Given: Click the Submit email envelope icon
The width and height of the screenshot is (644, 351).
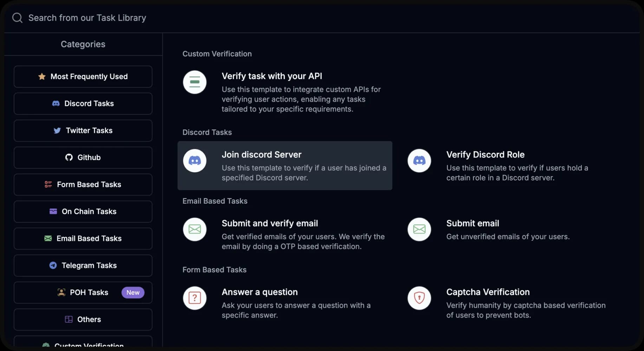Looking at the screenshot, I should point(419,229).
